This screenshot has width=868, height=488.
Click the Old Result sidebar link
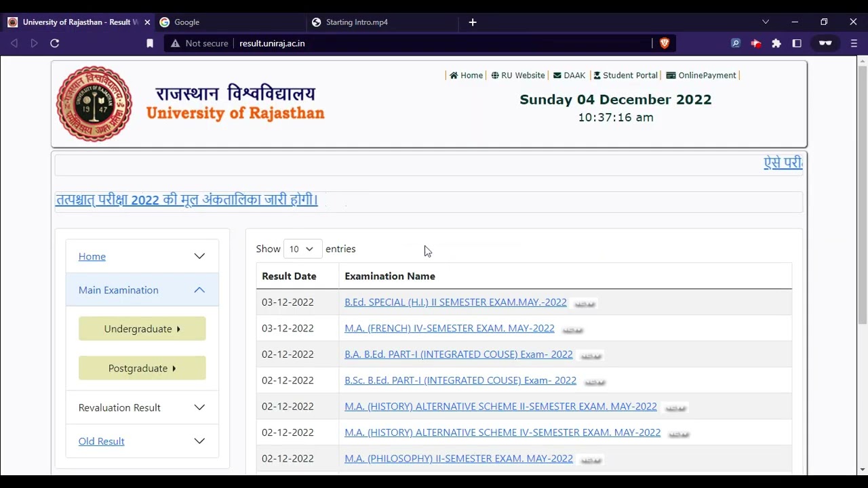pyautogui.click(x=101, y=441)
